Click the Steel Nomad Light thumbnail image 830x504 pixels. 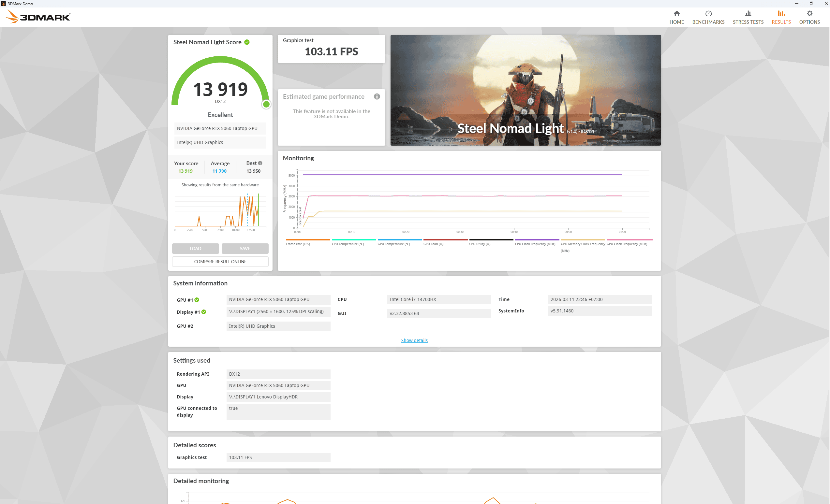pos(526,90)
